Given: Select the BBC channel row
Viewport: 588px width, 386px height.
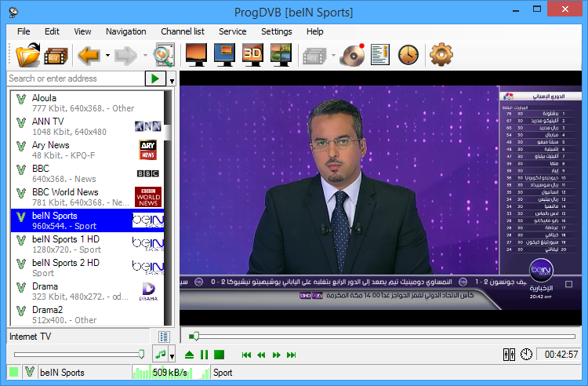Looking at the screenshot, I should click(x=87, y=173).
